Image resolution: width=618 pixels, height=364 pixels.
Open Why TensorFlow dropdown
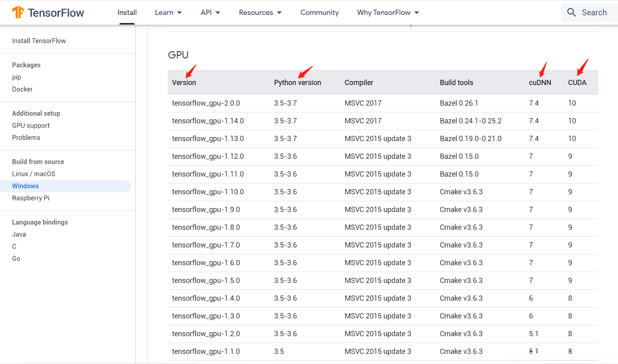(x=388, y=12)
